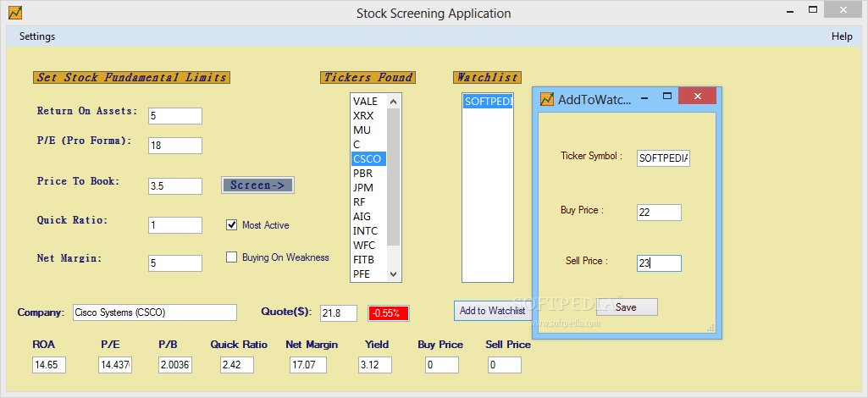Select the highlighted CSCO ticker
Viewport: 868px width, 398px height.
click(368, 159)
